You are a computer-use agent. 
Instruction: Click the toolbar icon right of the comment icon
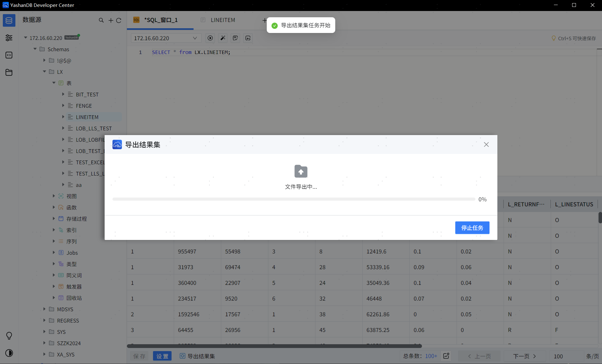click(248, 38)
